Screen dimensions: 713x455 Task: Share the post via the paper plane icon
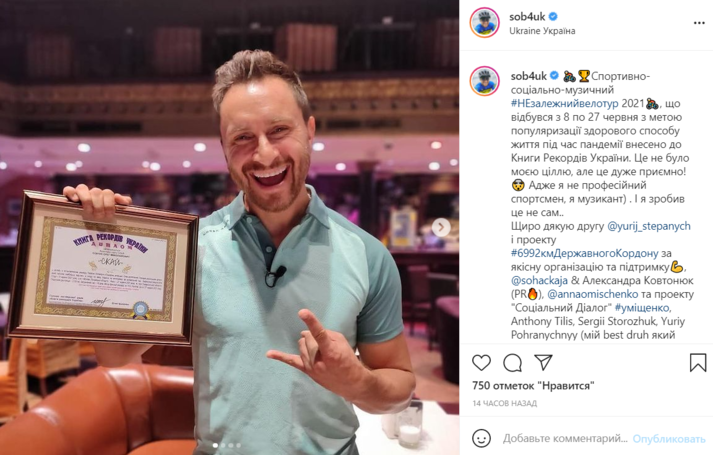click(x=543, y=362)
